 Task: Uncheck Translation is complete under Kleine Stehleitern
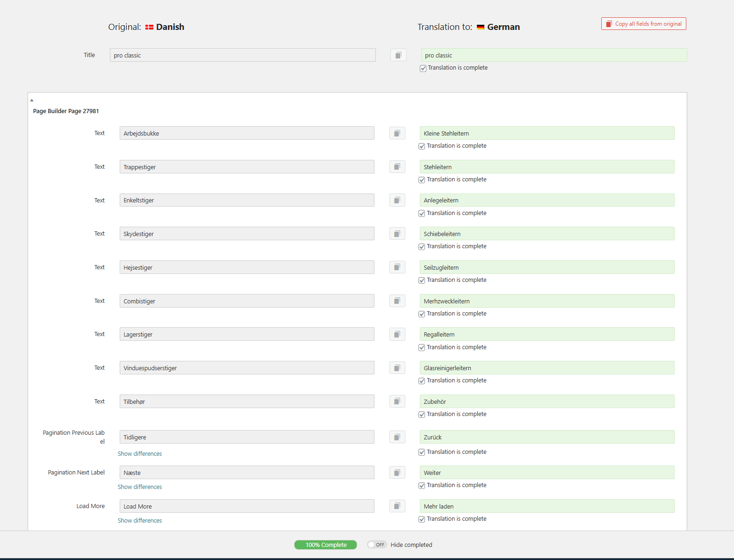click(x=422, y=146)
